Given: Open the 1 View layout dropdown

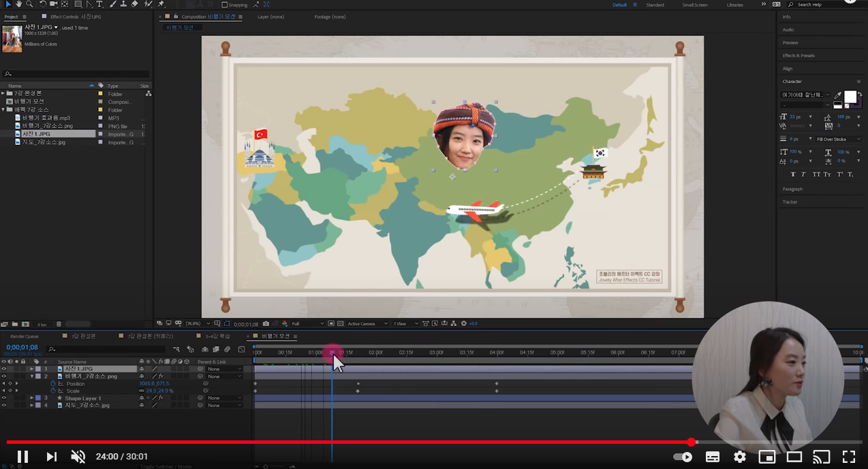Looking at the screenshot, I should 407,324.
